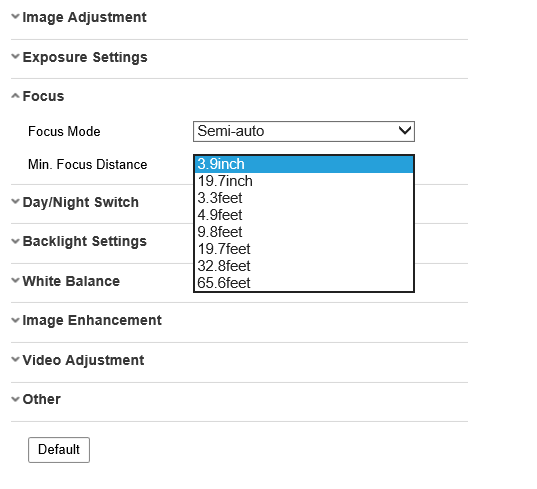The image size is (537, 489).
Task: Expand the Other section
Action: coord(36,399)
